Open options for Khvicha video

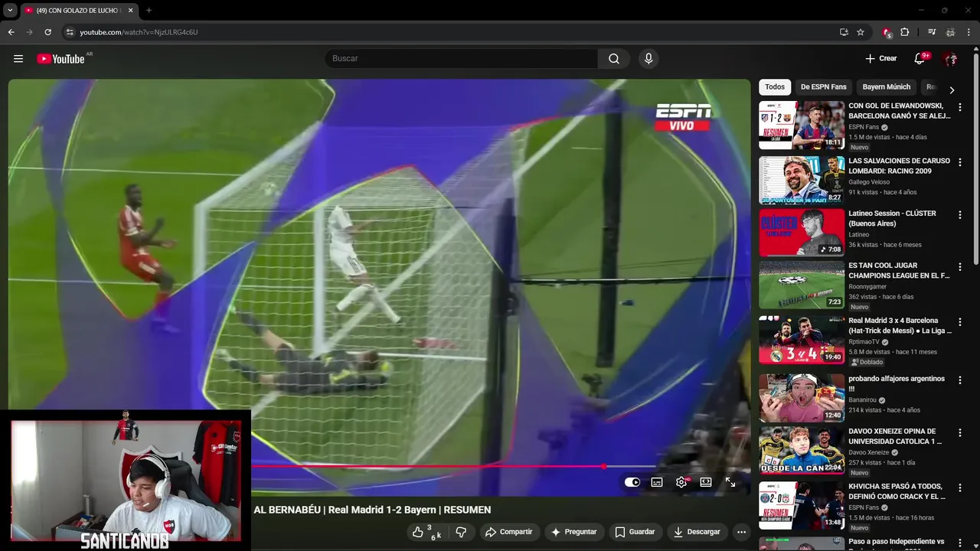960,489
